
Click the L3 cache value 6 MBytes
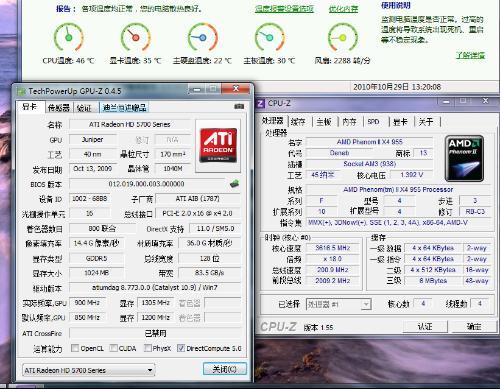pyautogui.click(x=433, y=281)
